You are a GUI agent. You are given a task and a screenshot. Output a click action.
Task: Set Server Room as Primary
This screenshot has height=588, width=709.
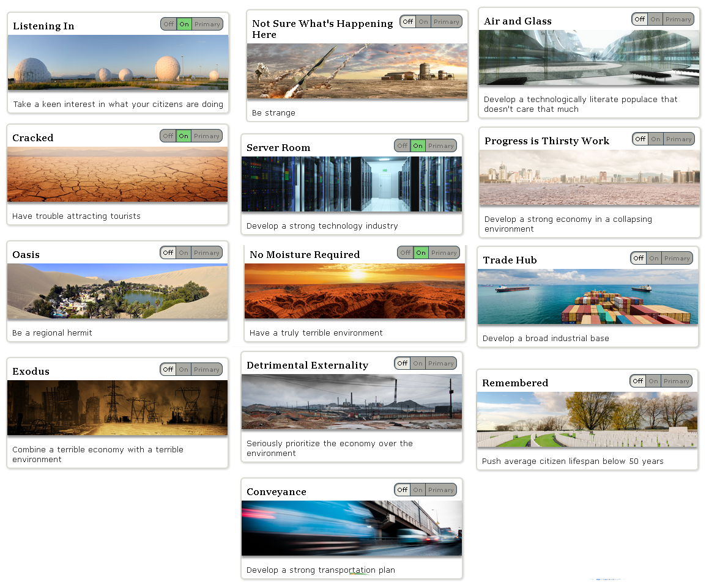441,145
